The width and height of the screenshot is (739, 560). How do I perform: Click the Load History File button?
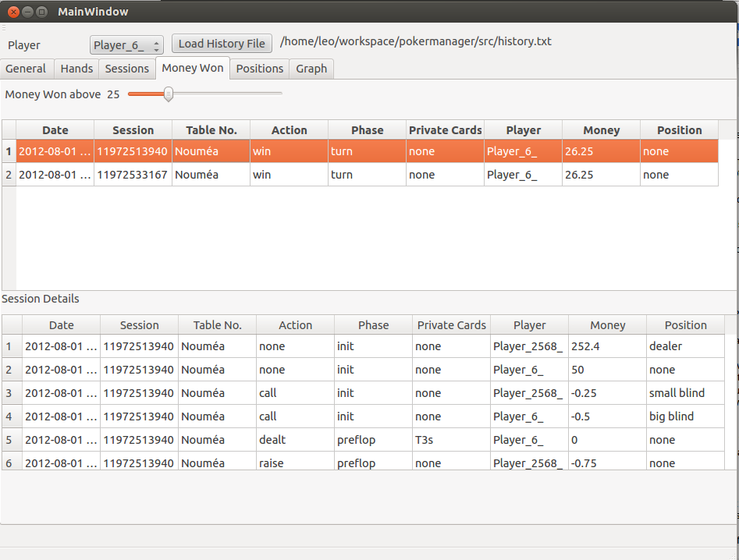[x=222, y=44]
